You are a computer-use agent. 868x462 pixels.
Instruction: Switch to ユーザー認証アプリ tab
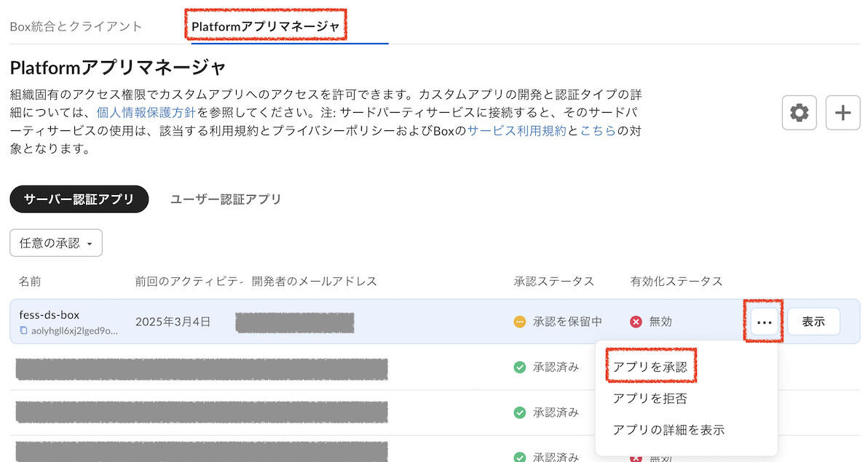226,199
